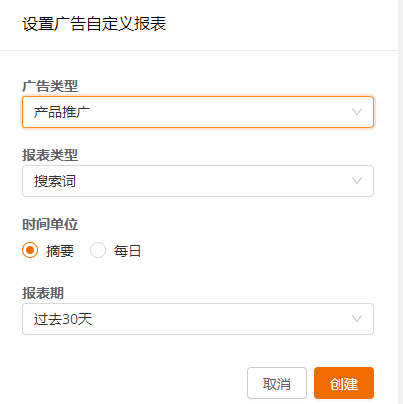Click the 搜索词 selected value text
The image size is (403, 404).
click(x=55, y=181)
